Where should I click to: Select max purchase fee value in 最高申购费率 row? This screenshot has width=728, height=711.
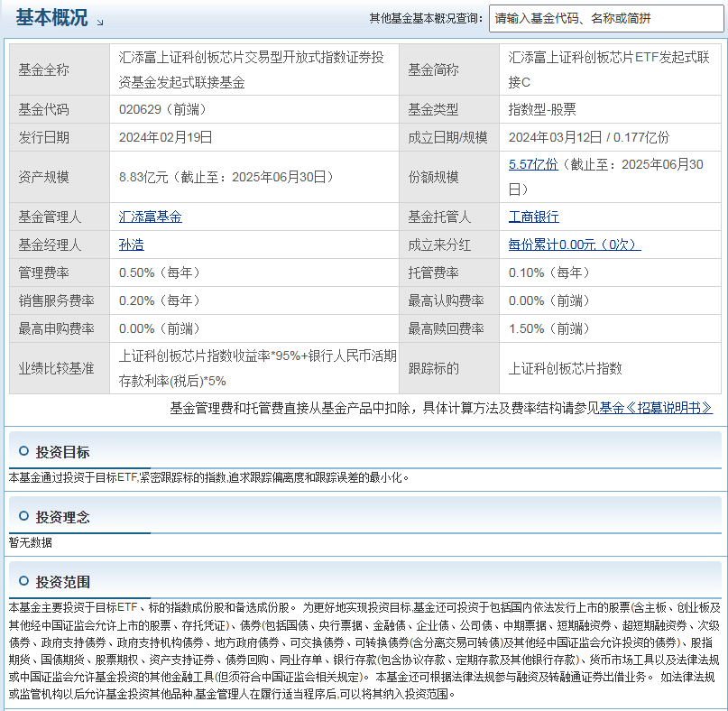[x=160, y=328]
